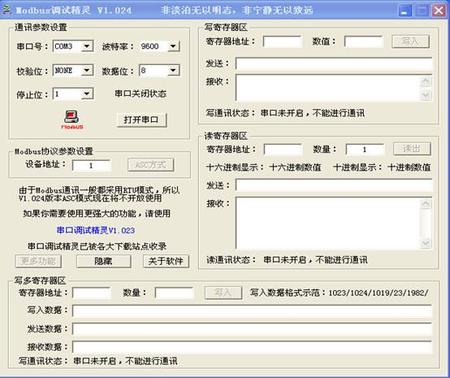Viewport: 450px width, 378px height.
Task: Click 接收 text area in 读寄存器区
Action: coord(327,223)
